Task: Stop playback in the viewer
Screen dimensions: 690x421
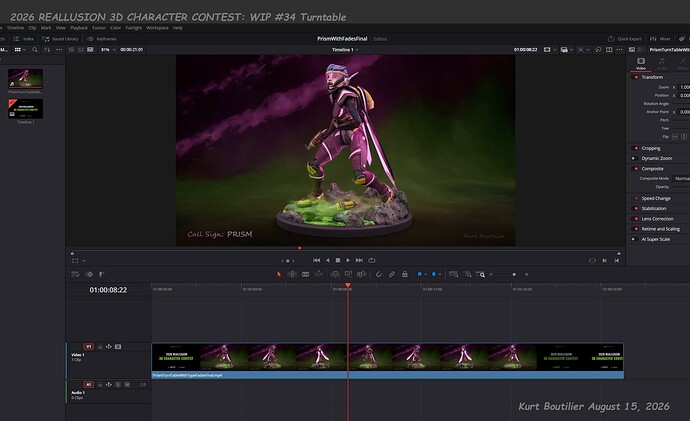Action: (x=338, y=260)
